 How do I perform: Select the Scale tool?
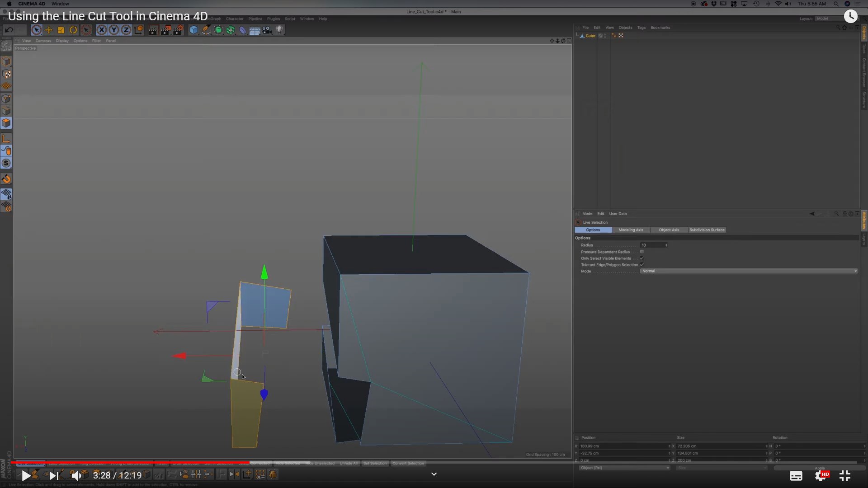pyautogui.click(x=61, y=30)
